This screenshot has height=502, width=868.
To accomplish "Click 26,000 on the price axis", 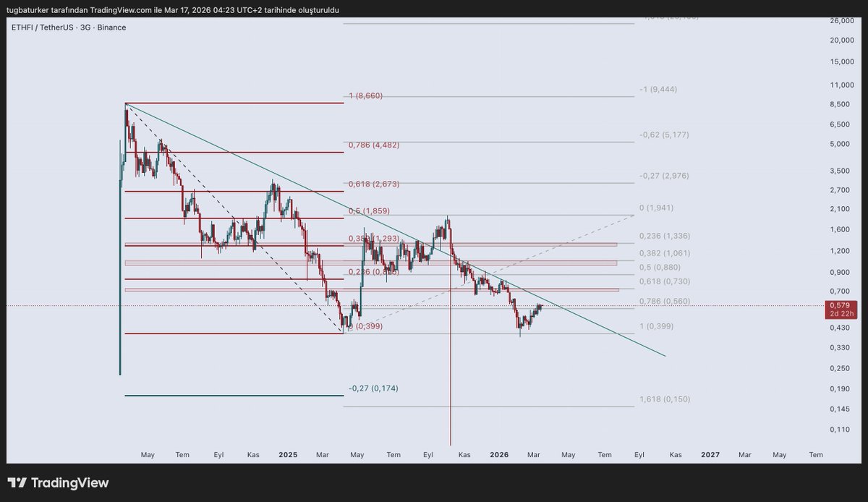I will pos(843,21).
